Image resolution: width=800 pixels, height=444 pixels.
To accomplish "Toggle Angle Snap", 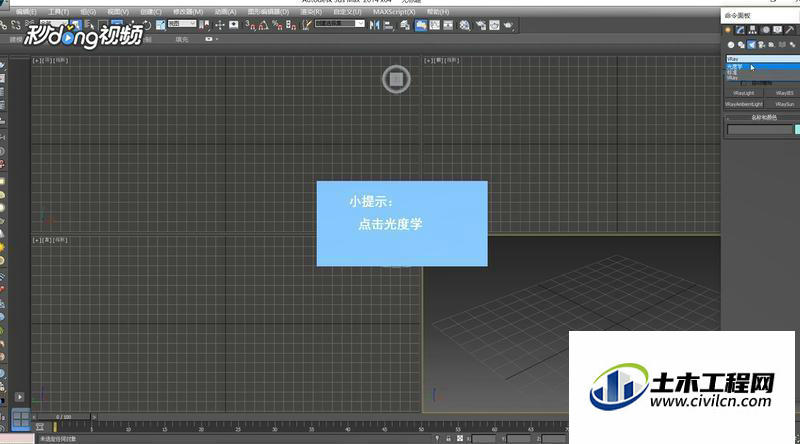I will click(x=264, y=24).
